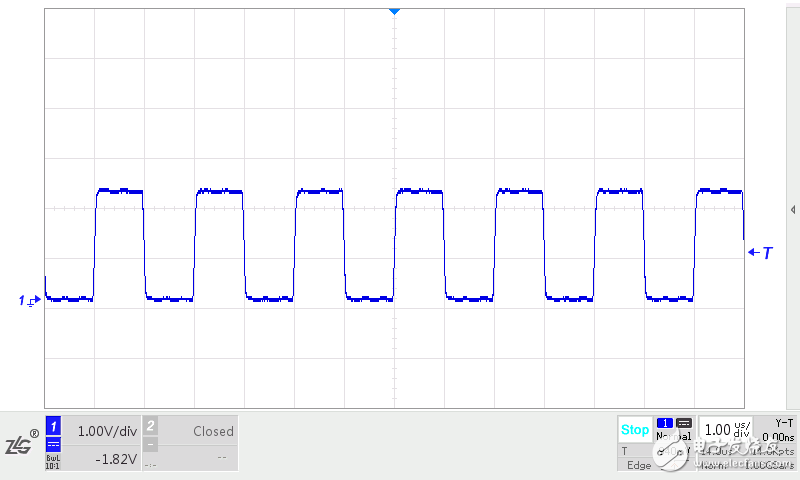Screen dimensions: 800x480
Task: Click the channel 1 ground level marker
Action: click(28, 300)
